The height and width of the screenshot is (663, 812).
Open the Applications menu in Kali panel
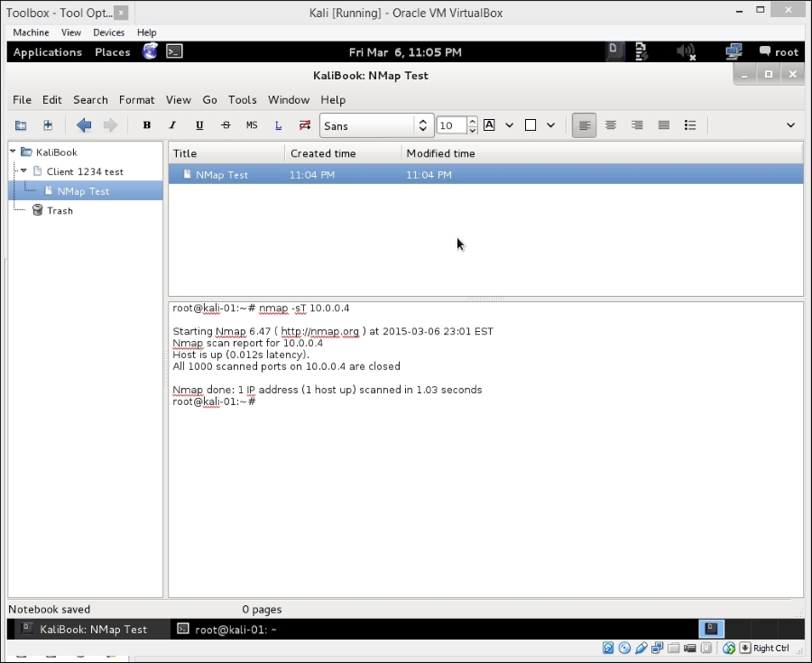[48, 52]
